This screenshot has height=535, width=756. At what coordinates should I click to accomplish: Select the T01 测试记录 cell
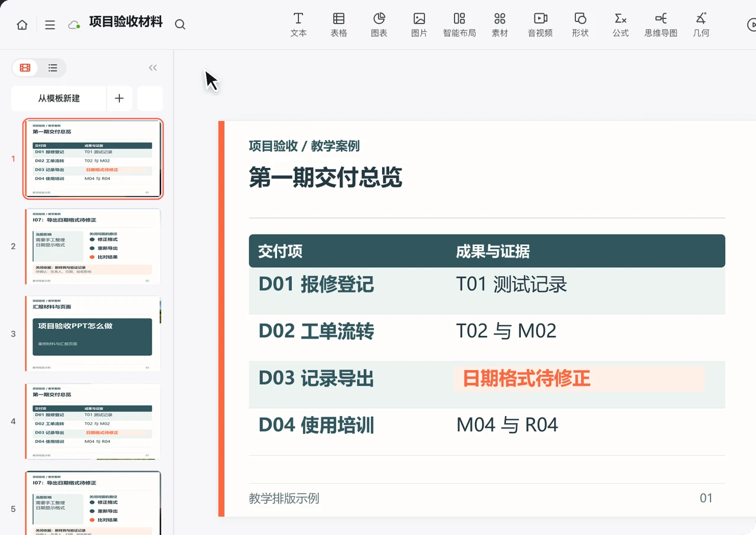[511, 284]
